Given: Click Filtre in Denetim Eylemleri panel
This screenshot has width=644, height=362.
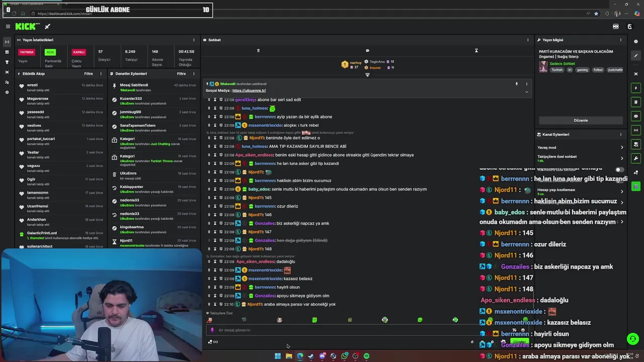Looking at the screenshot, I should [182, 73].
